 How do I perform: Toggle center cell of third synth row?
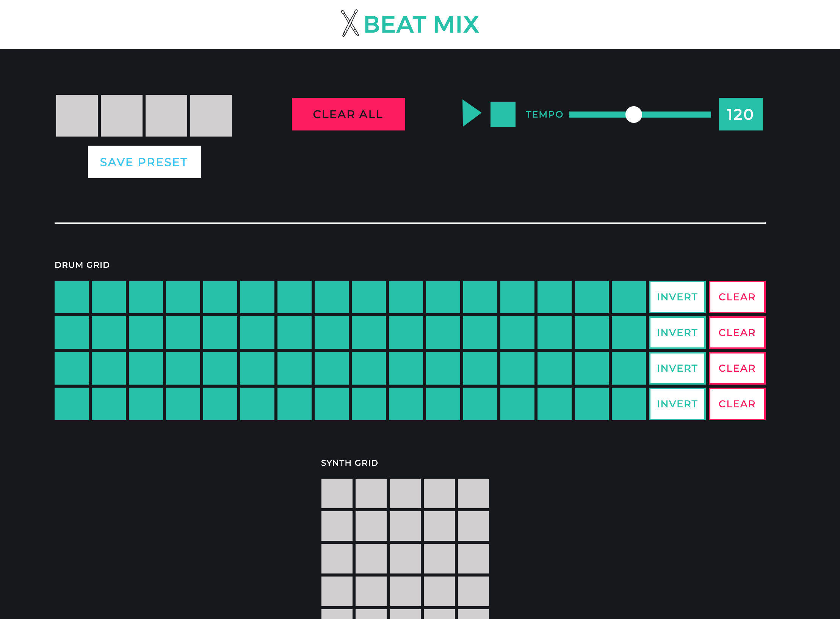pyautogui.click(x=405, y=559)
